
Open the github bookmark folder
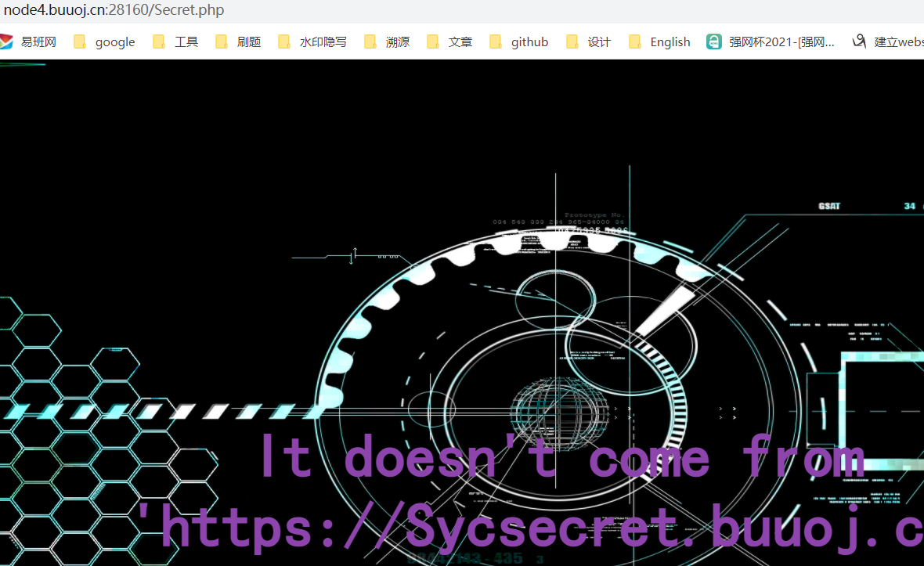pyautogui.click(x=519, y=42)
